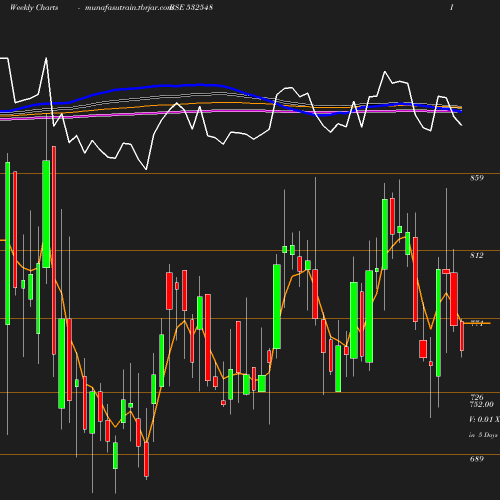Click the "BSE 532548" stock code label
The height and width of the screenshot is (500, 500).
(x=192, y=7)
